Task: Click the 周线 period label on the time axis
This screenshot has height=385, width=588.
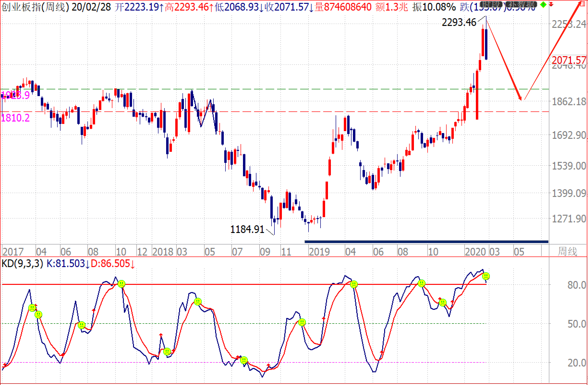Action: coord(567,251)
